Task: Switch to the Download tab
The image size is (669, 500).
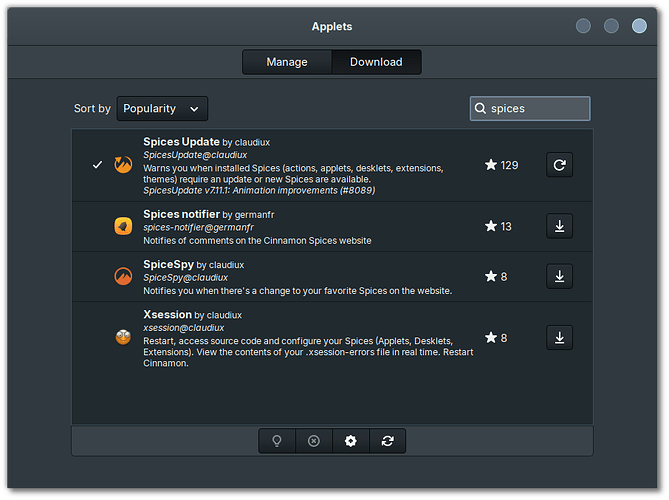Action: [376, 62]
